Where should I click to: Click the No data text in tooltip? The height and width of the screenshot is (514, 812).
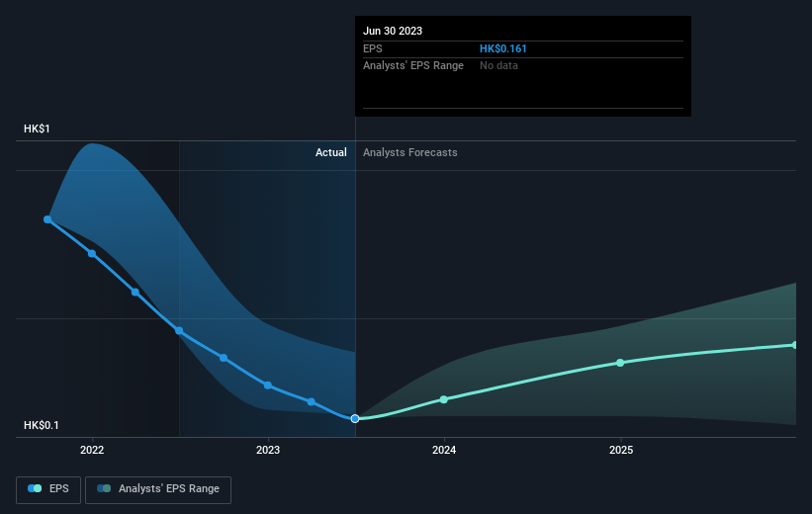[x=498, y=65]
